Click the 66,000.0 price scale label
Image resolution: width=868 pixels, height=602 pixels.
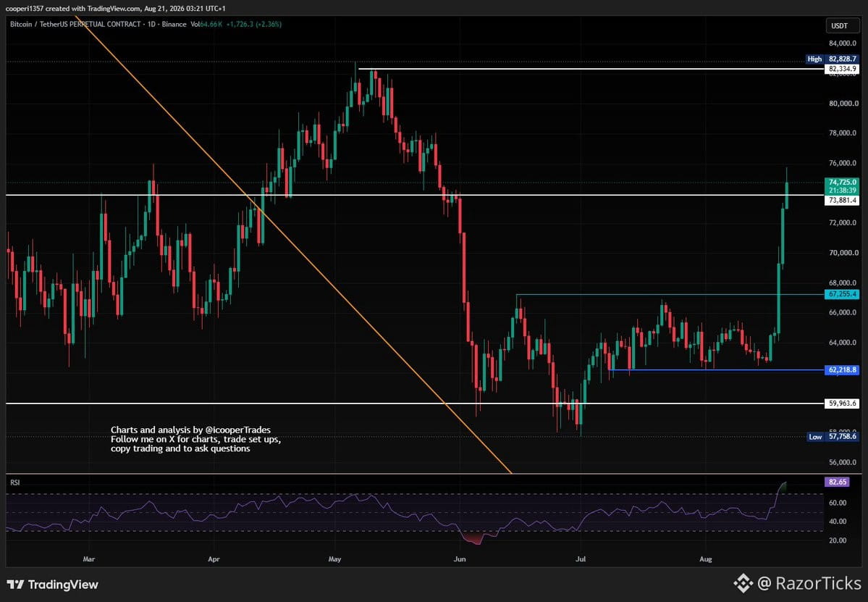coord(843,312)
